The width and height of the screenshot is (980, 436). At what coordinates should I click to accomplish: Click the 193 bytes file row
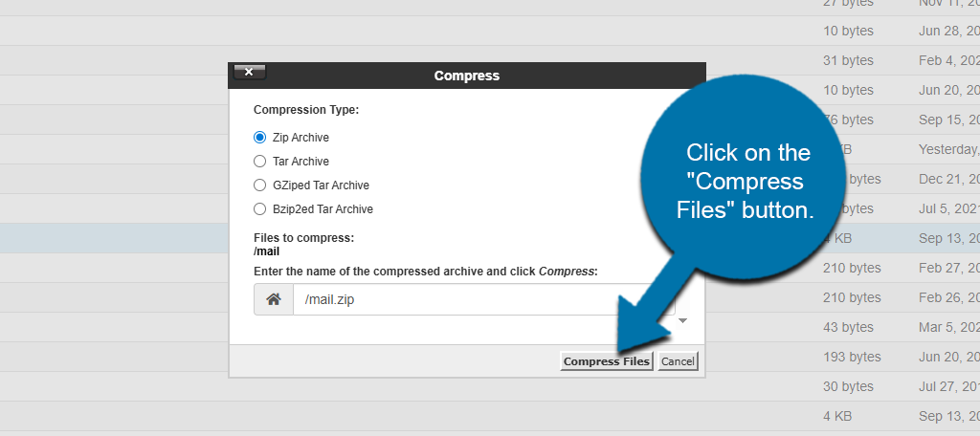pyautogui.click(x=852, y=357)
